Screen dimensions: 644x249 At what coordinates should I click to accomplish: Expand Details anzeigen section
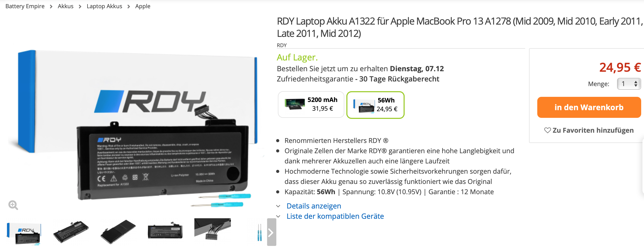[314, 206]
